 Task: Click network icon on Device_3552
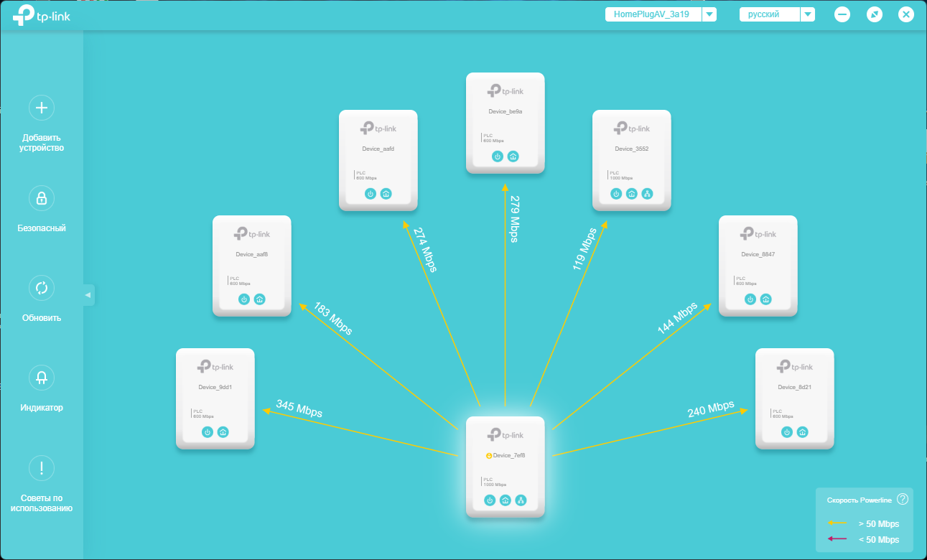[648, 194]
